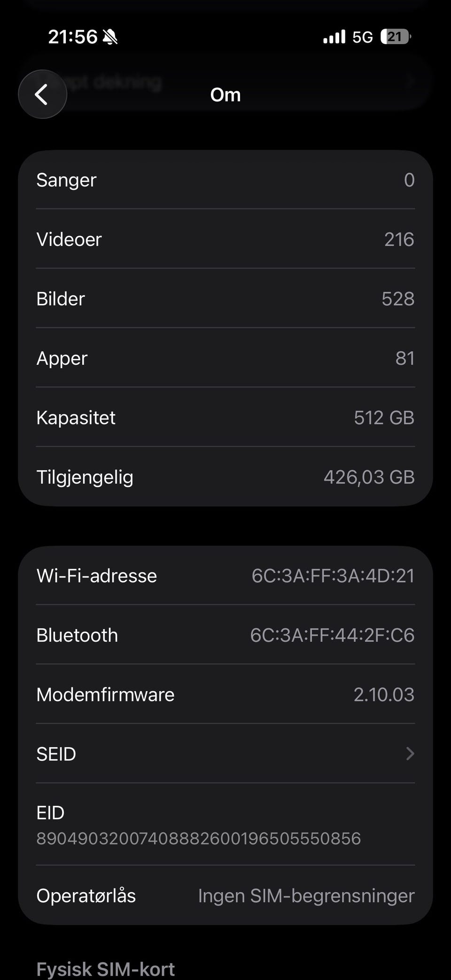Tap the battery level indicator
Image resolution: width=451 pixels, height=980 pixels.
[x=396, y=37]
